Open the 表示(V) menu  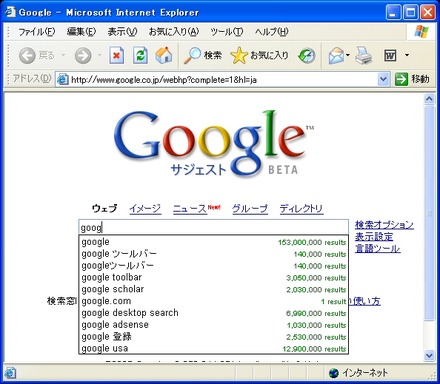[122, 32]
